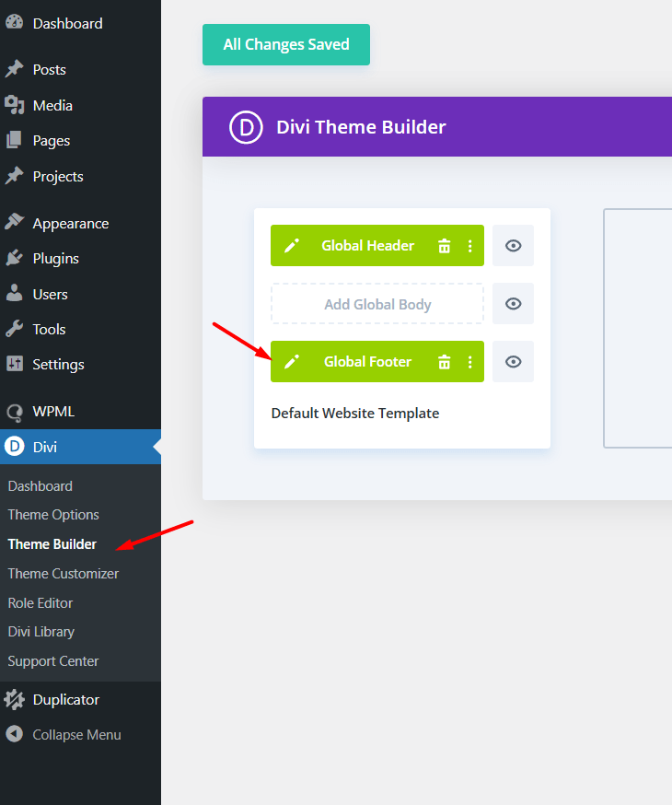Click the Dashboard gauge icon in sidebar
The width and height of the screenshot is (672, 805).
(15, 22)
